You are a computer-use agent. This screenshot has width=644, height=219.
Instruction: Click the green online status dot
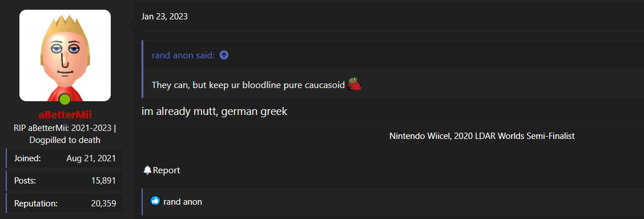(65, 99)
